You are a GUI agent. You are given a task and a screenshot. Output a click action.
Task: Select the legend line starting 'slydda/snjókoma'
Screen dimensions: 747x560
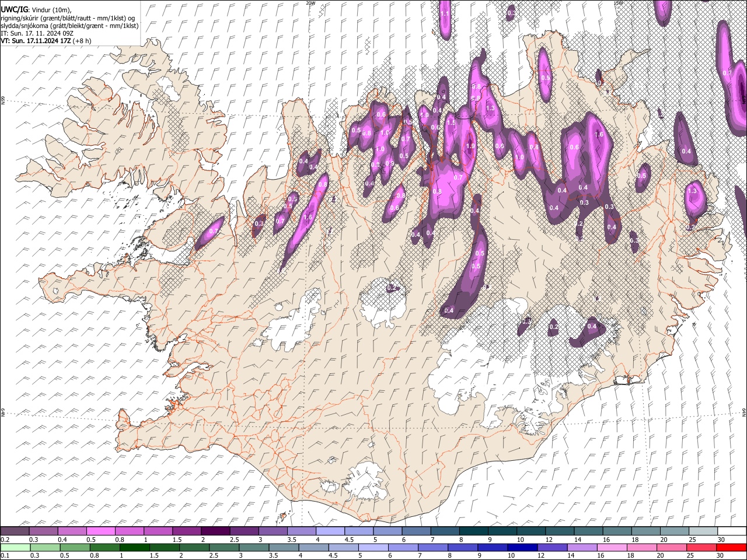point(69,26)
